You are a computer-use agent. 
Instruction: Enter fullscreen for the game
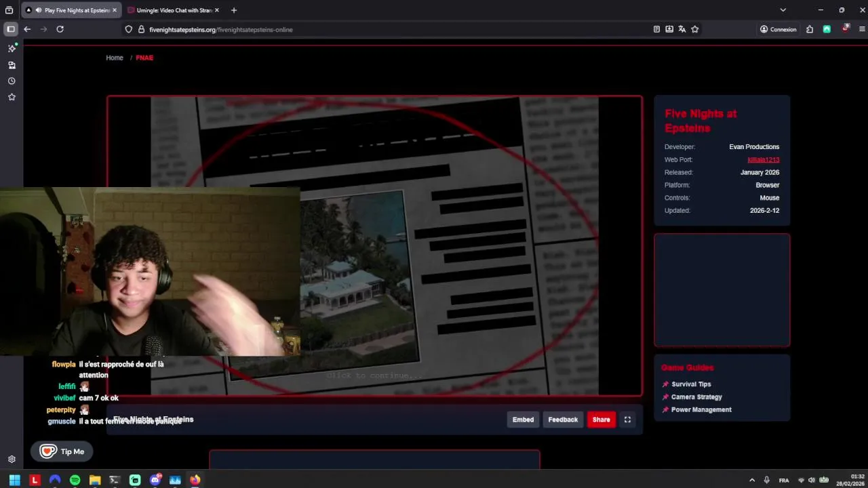627,420
